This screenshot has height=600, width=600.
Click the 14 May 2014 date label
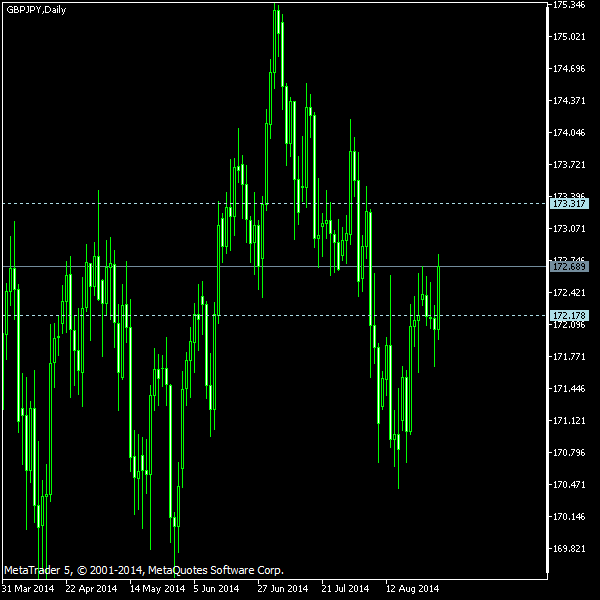[157, 589]
